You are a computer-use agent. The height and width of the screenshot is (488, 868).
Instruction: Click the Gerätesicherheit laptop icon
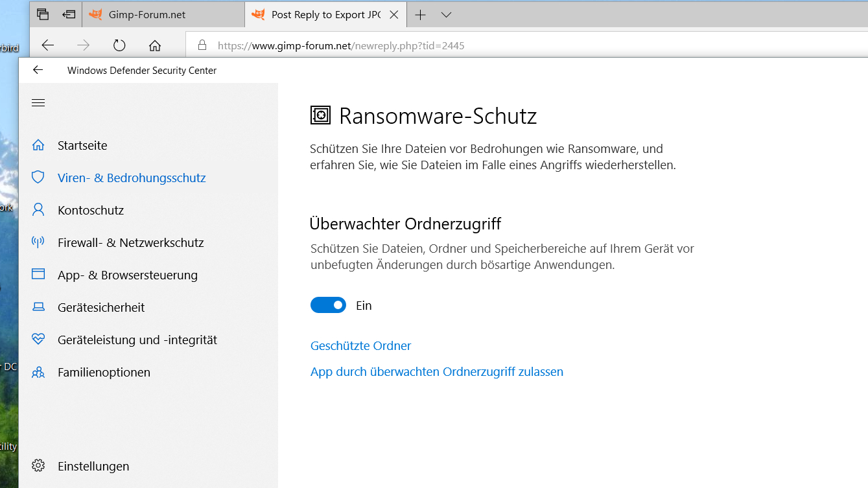(x=38, y=307)
